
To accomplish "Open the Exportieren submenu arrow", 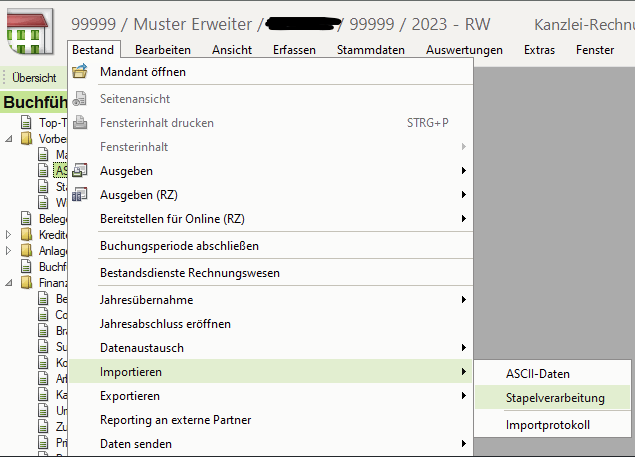I will tap(464, 395).
